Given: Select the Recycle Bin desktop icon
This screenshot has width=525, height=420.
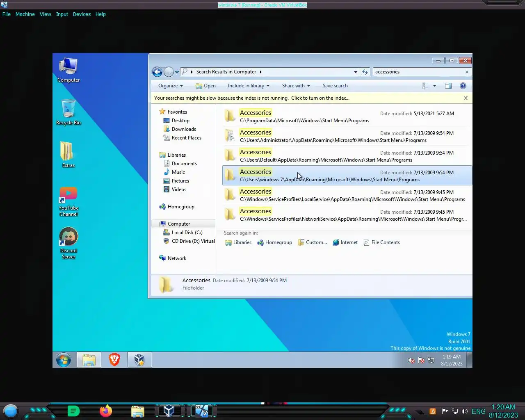Looking at the screenshot, I should click(68, 112).
